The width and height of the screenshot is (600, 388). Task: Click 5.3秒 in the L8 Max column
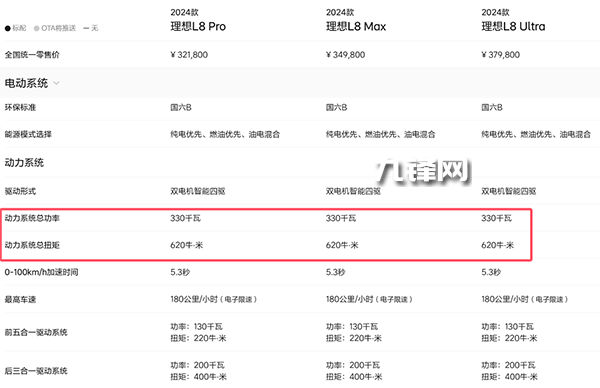coord(336,272)
